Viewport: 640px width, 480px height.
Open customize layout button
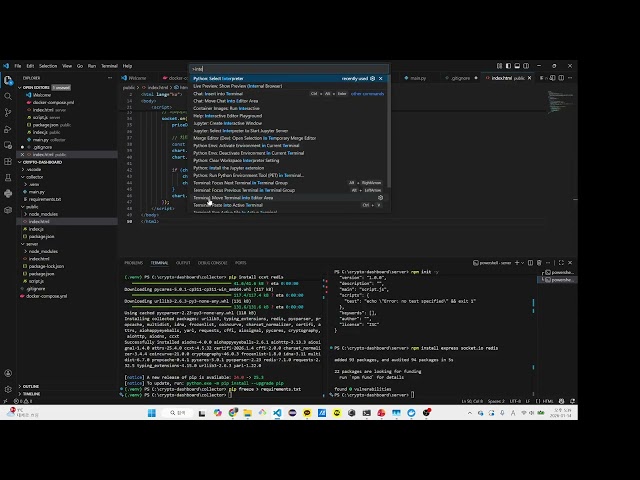pos(499,66)
